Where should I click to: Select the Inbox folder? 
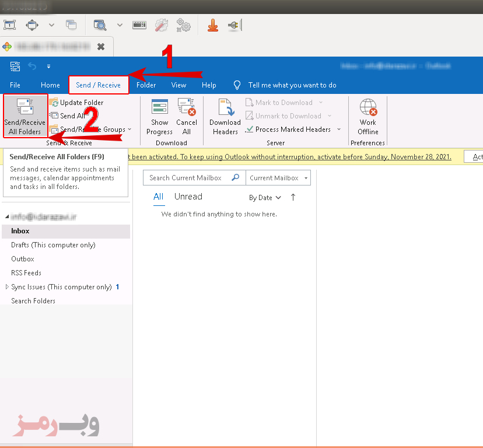tap(66, 231)
